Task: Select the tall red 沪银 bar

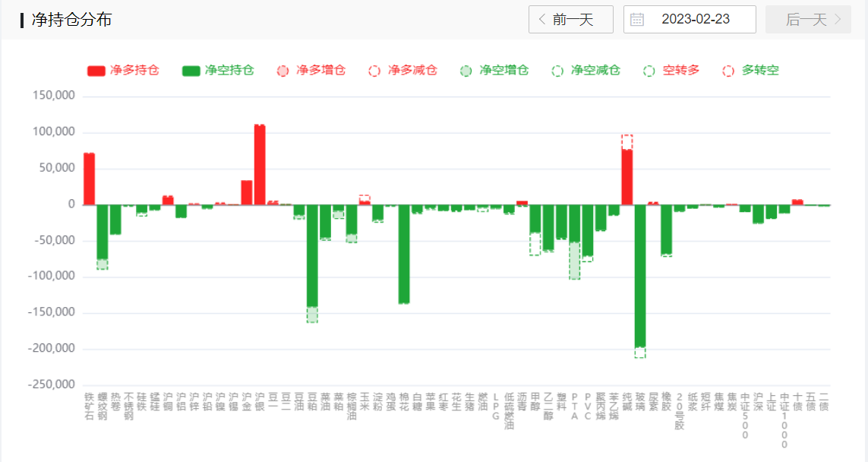Action: (260, 165)
